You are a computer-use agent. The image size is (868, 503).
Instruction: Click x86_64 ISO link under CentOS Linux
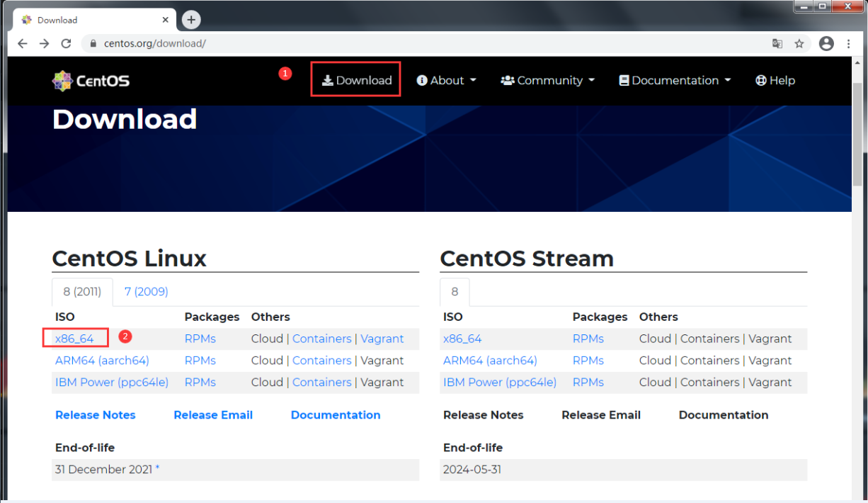[x=74, y=339]
